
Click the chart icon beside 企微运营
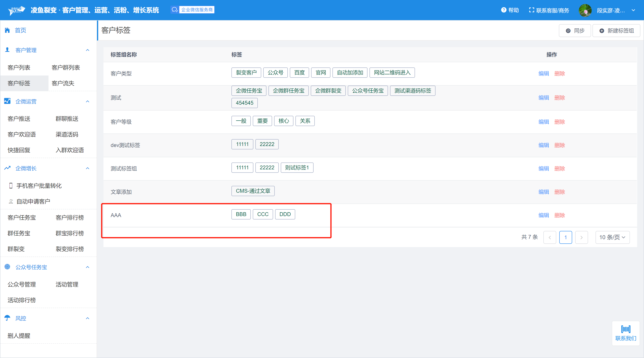pyautogui.click(x=7, y=101)
